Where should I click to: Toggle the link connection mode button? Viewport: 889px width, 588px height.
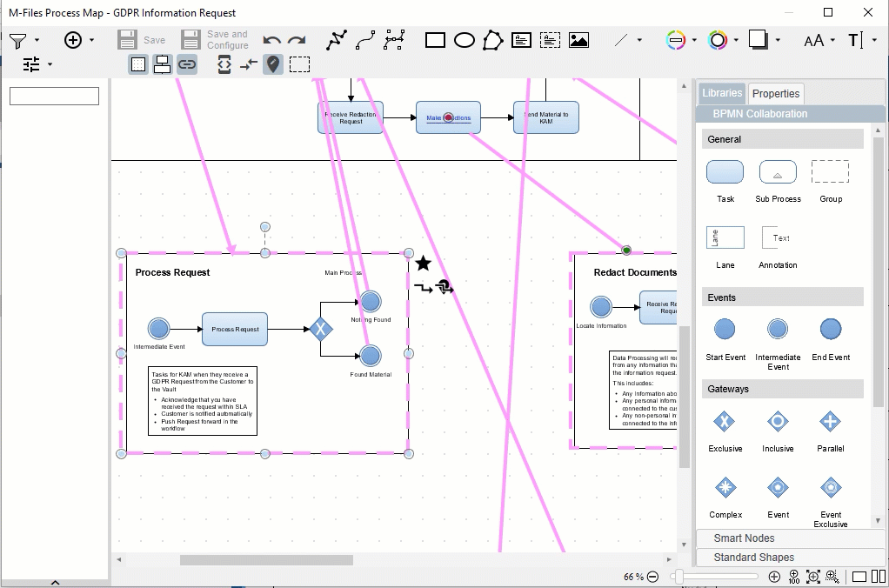click(x=186, y=64)
